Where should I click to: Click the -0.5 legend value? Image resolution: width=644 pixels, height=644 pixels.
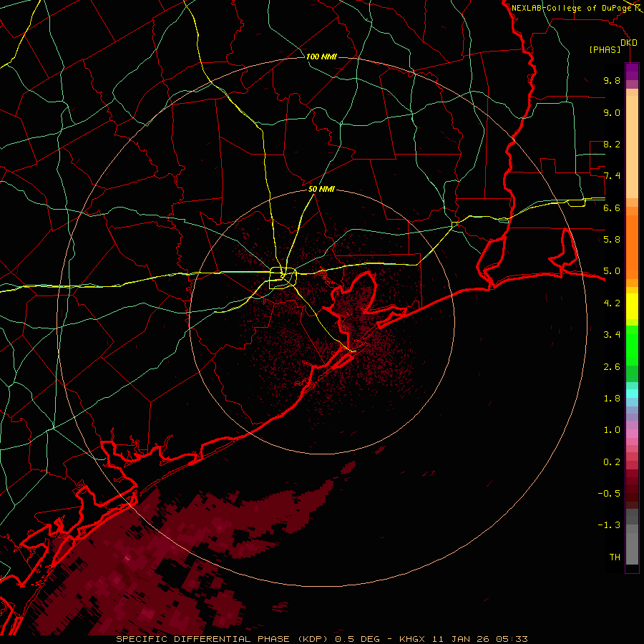609,494
